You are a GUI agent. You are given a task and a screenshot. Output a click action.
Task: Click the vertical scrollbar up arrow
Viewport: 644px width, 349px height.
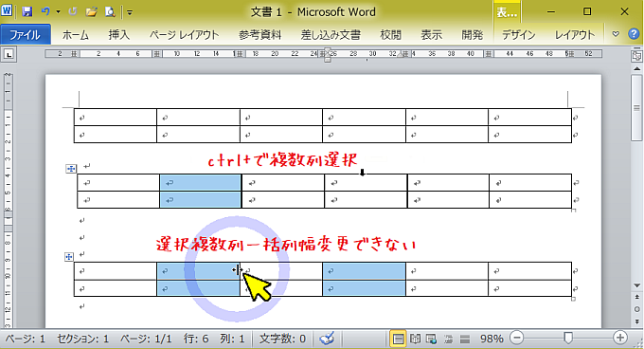click(x=636, y=69)
